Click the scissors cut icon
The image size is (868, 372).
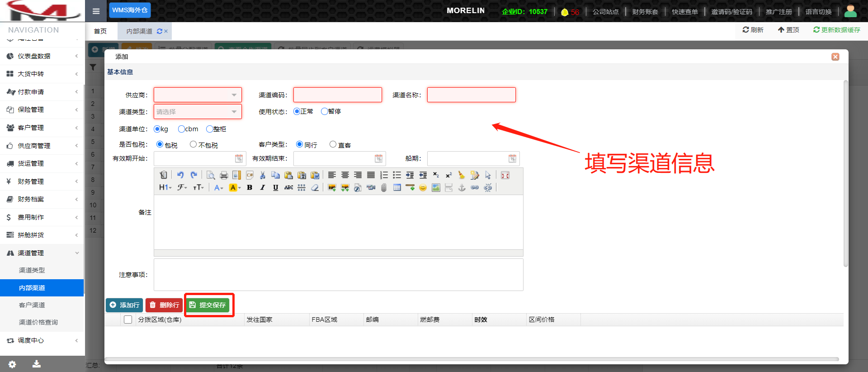pyautogui.click(x=262, y=175)
